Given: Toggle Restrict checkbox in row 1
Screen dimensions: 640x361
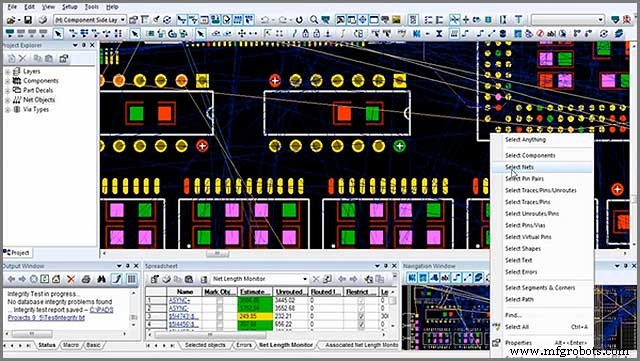Looking at the screenshot, I should [361, 301].
